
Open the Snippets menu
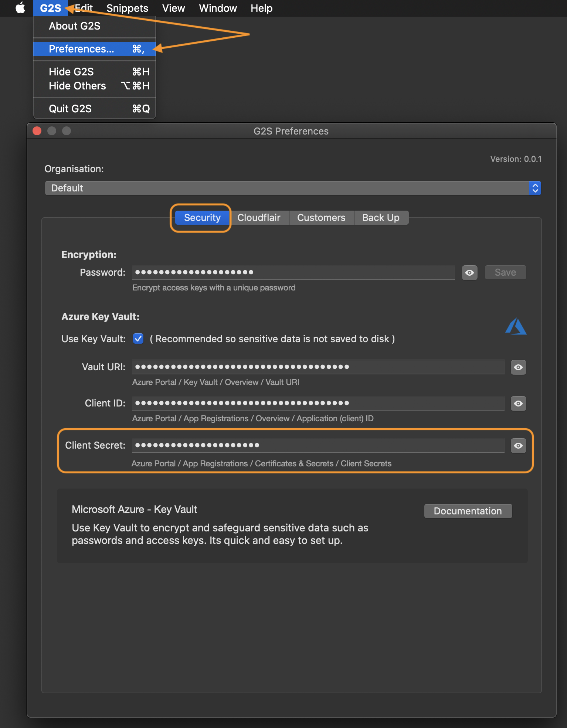127,8
